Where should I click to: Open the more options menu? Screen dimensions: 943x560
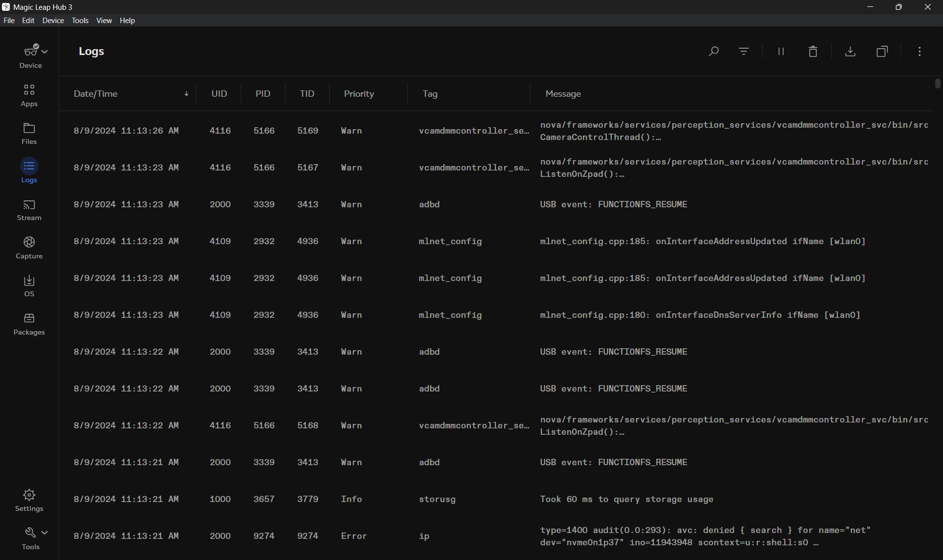[919, 51]
